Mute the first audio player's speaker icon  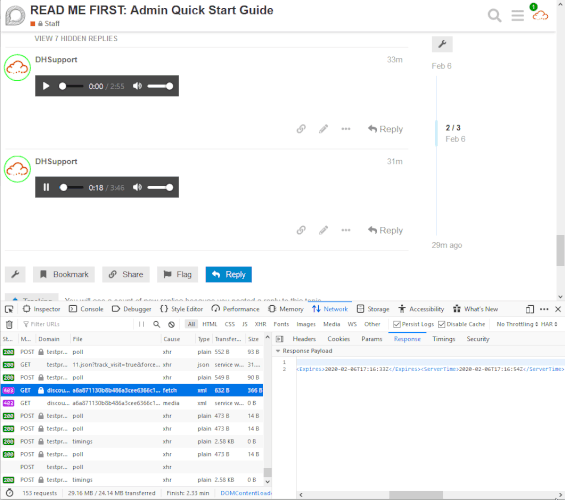(x=137, y=86)
